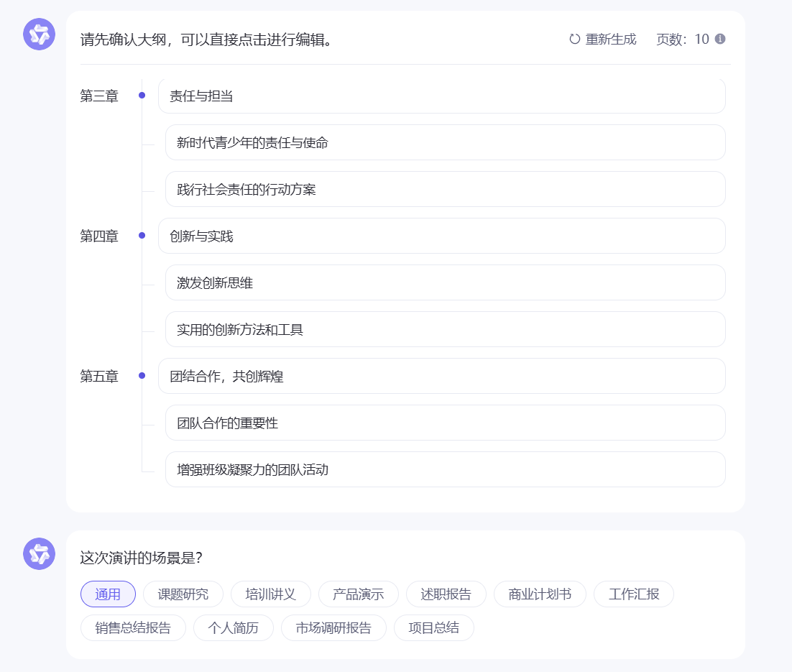
Task: Choose the 个人简历 scenario
Action: pyautogui.click(x=234, y=627)
